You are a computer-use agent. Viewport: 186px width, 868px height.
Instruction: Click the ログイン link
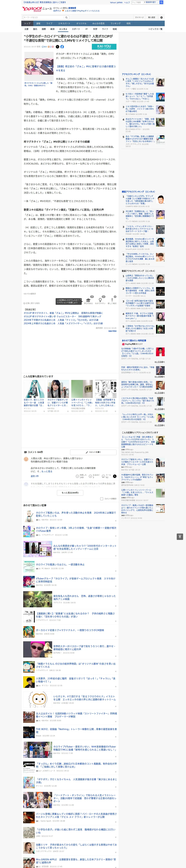click(x=57, y=11)
